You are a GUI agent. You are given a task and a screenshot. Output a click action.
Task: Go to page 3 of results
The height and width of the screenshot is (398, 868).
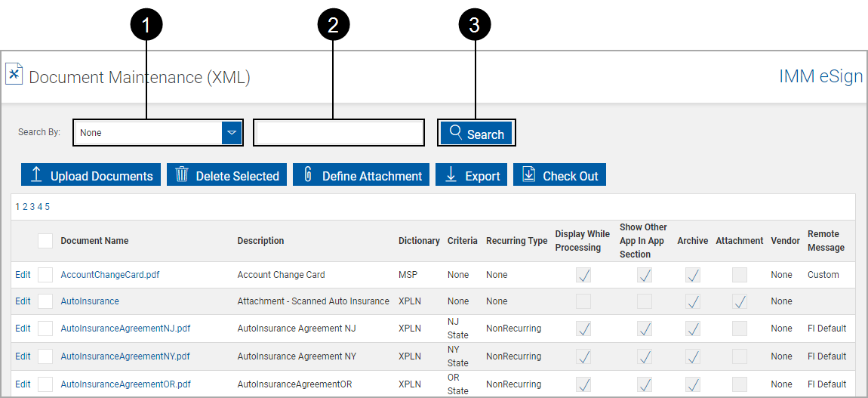[32, 206]
